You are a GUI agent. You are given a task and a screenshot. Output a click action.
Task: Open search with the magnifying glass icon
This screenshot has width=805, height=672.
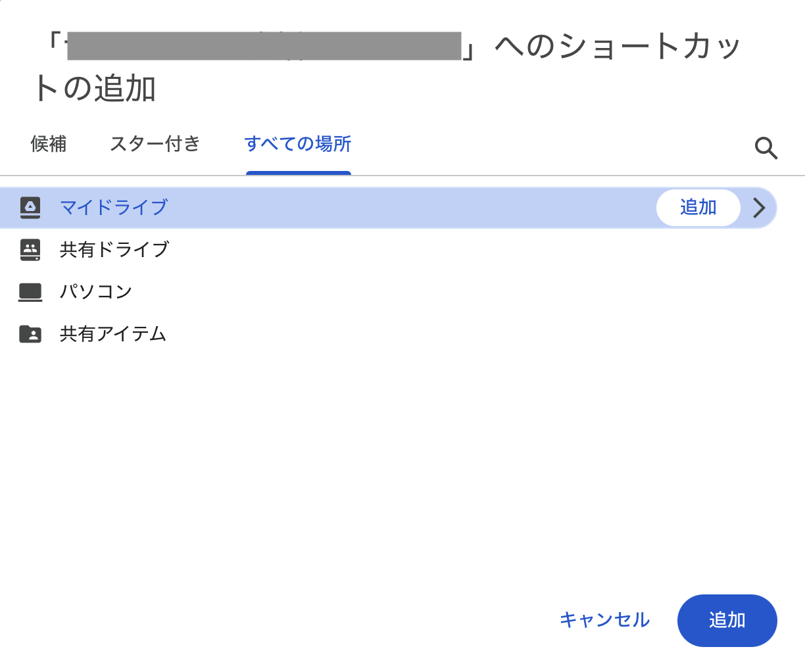point(766,149)
